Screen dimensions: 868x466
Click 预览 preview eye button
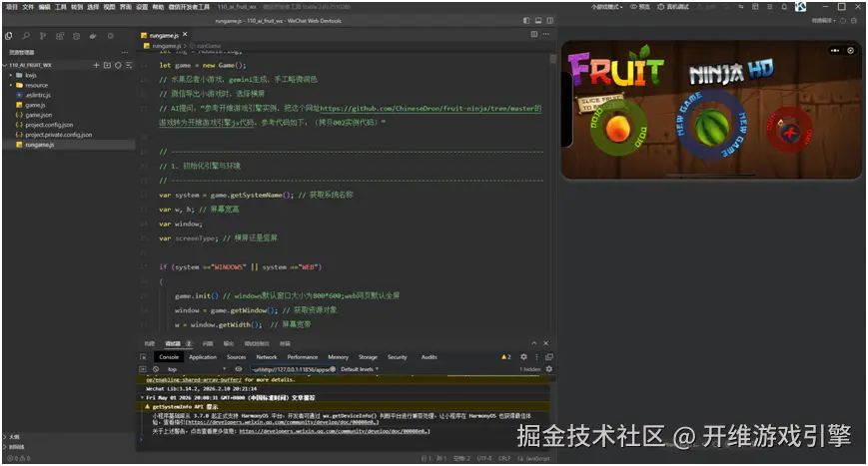pyautogui.click(x=640, y=7)
